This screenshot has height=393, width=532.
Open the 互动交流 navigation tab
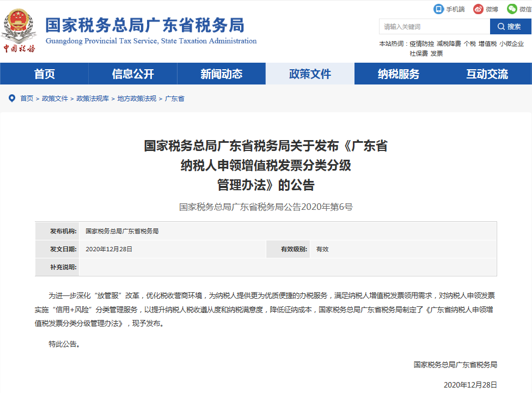click(487, 74)
